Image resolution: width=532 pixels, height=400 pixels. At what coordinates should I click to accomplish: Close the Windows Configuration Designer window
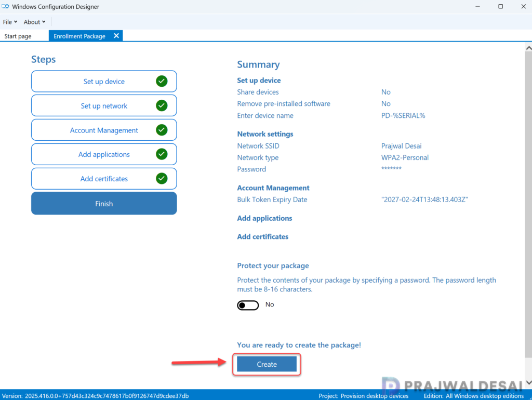coord(523,6)
